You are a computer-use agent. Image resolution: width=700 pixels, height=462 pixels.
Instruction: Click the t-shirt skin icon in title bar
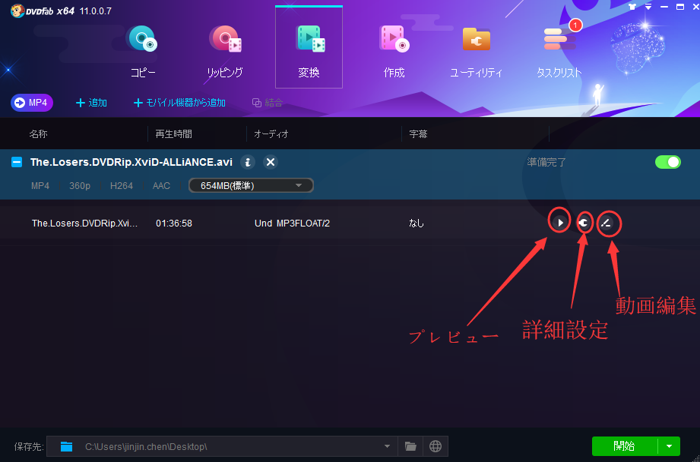(632, 7)
